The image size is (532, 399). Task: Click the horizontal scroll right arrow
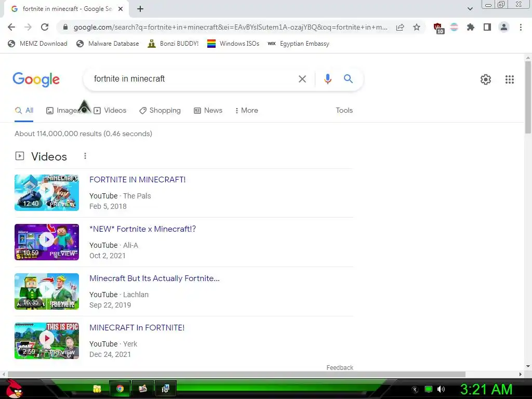tap(521, 374)
